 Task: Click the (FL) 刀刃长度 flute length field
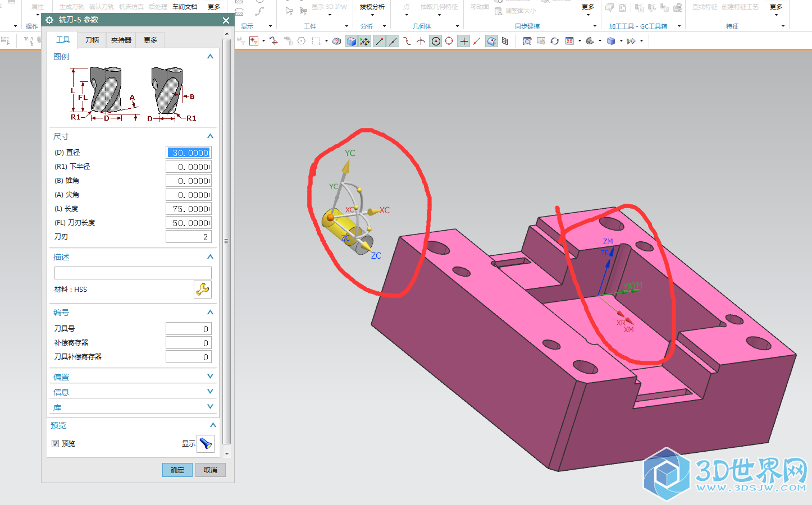tap(189, 223)
